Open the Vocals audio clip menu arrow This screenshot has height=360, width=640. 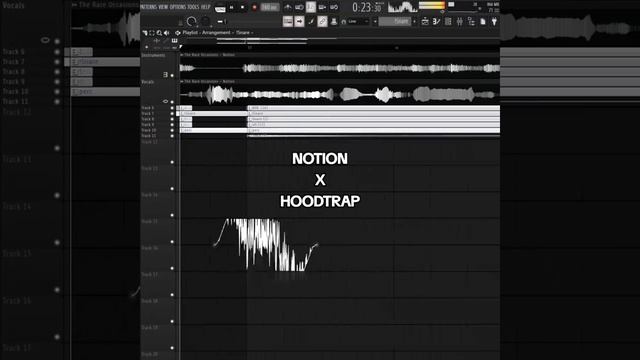(x=182, y=82)
